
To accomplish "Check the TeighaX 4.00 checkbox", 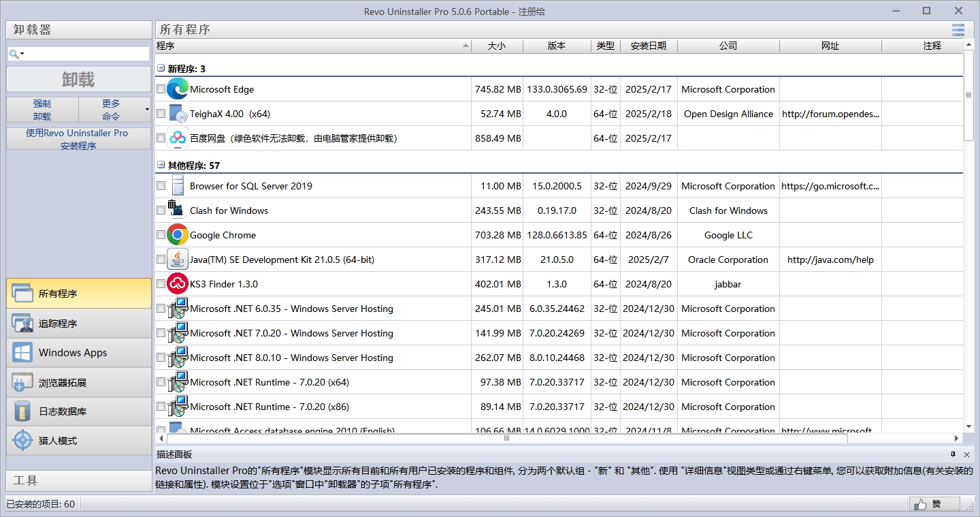I will 161,114.
